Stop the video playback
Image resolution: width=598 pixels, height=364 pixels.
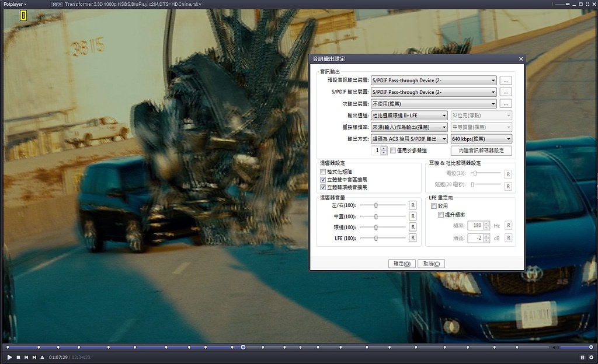(18, 357)
